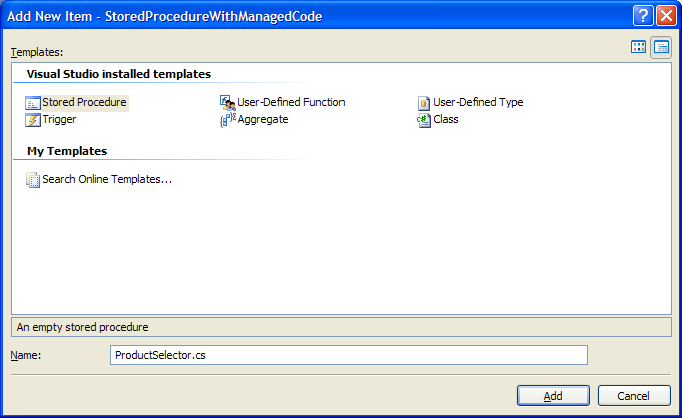
Task: Click the Aggregate template icon
Action: click(x=227, y=119)
